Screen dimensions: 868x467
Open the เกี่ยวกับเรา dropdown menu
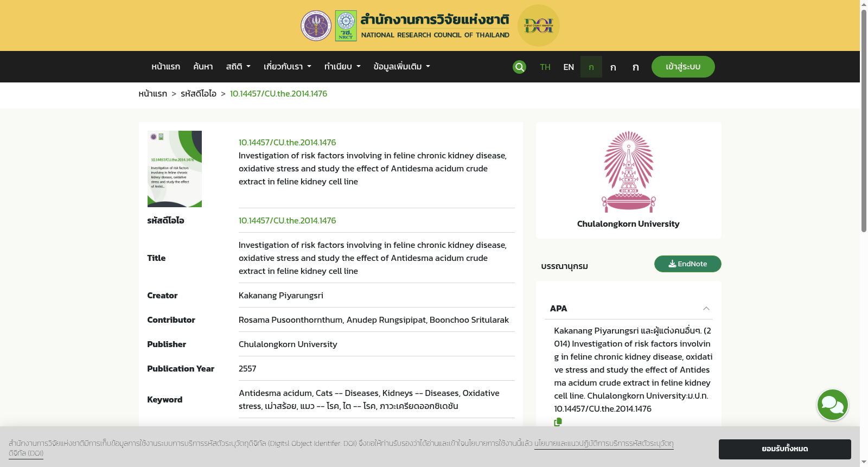[288, 67]
